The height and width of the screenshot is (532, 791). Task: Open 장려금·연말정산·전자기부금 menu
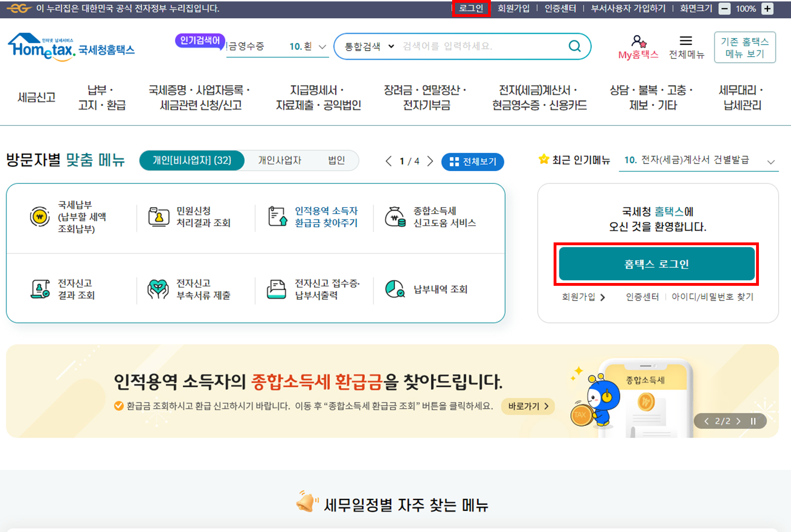click(425, 98)
